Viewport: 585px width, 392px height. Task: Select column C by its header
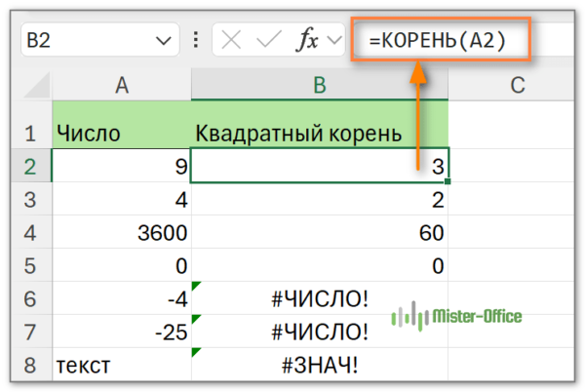pyautogui.click(x=517, y=86)
